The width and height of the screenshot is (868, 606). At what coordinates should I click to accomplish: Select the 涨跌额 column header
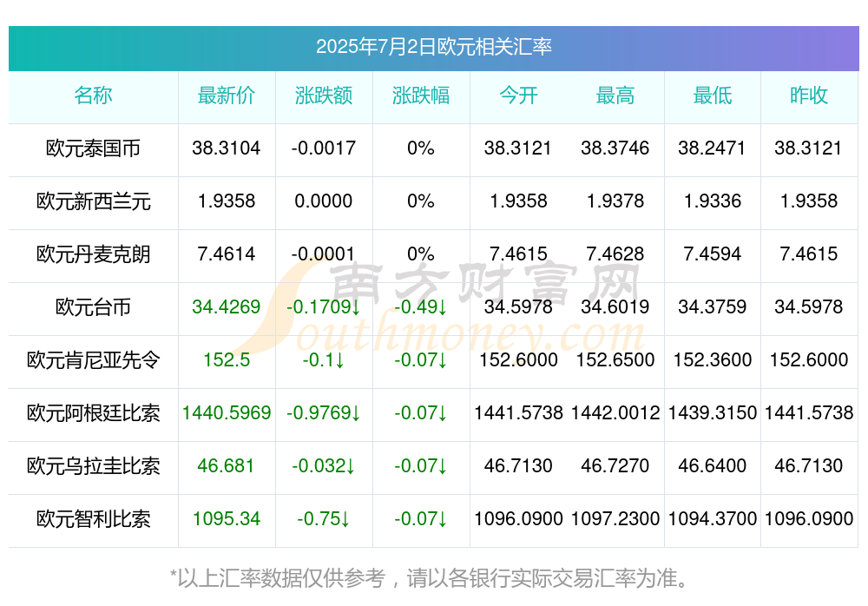pos(324,96)
